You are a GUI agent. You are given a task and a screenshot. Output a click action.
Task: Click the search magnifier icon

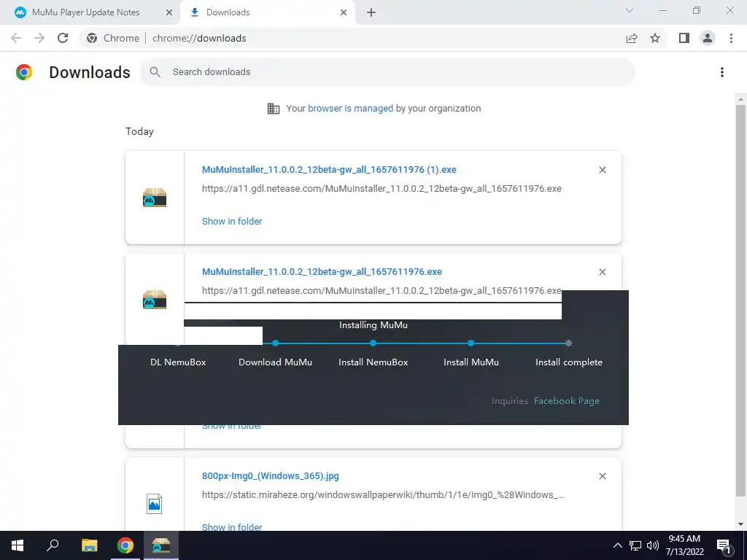(x=155, y=72)
